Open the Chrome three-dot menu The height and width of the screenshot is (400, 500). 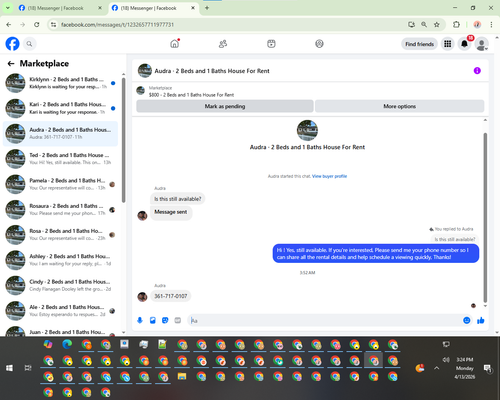[x=491, y=24]
